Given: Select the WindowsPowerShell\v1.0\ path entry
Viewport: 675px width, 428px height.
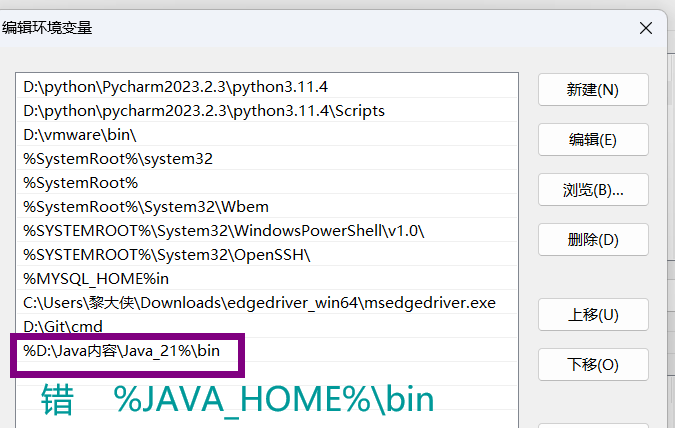Looking at the screenshot, I should click(266, 231).
